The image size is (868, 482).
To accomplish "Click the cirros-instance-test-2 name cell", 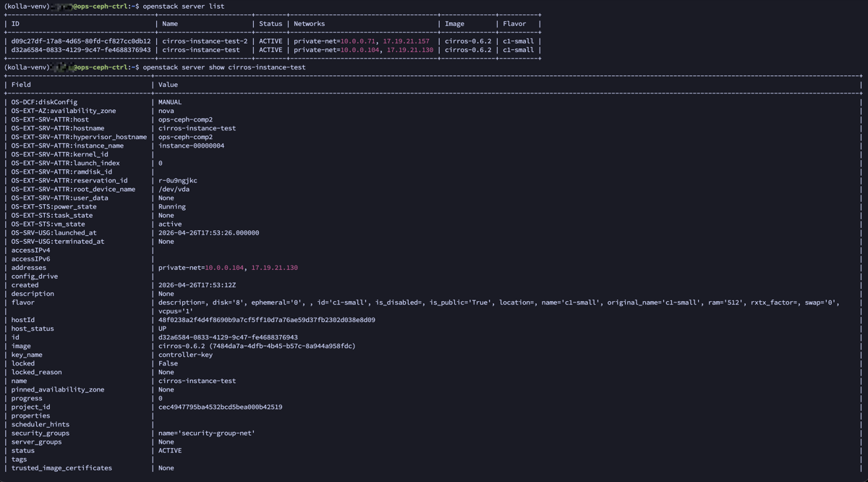I will (205, 41).
